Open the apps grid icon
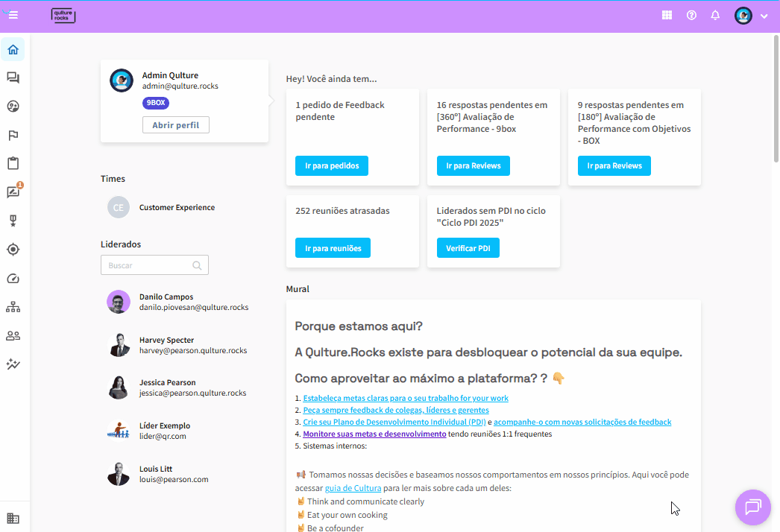 [667, 16]
